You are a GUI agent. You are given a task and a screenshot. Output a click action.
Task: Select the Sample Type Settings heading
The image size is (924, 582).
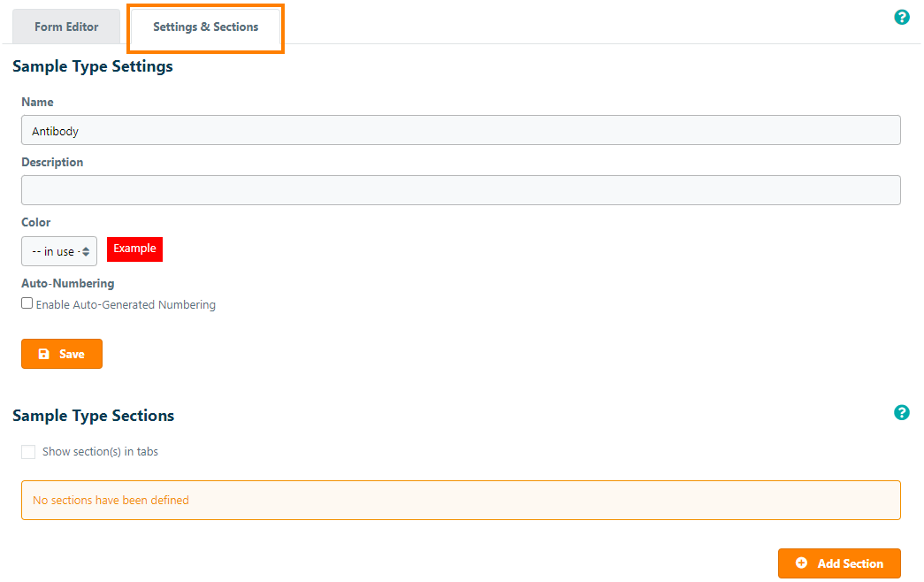point(93,66)
